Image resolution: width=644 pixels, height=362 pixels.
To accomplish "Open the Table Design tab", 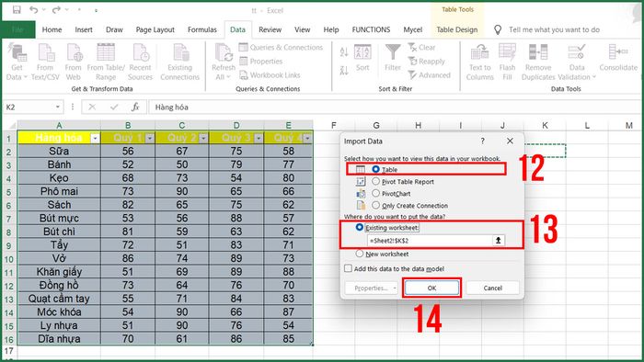I will click(x=456, y=29).
